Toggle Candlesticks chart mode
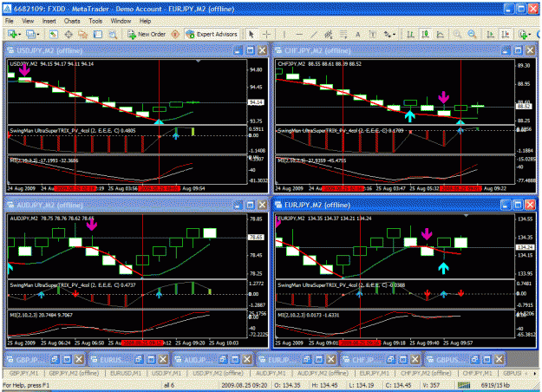This screenshot has width=542, height=392. (x=425, y=34)
